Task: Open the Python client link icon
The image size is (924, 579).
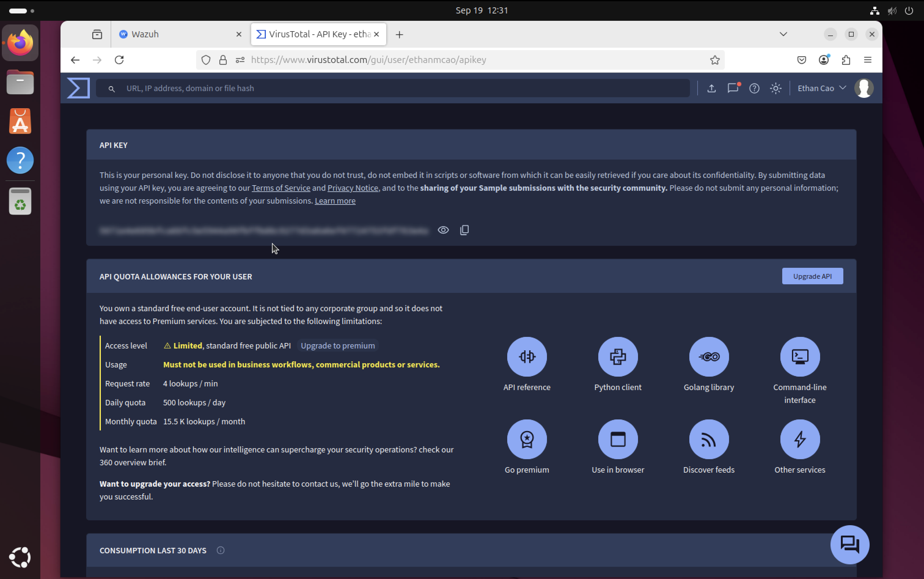Action: point(618,356)
